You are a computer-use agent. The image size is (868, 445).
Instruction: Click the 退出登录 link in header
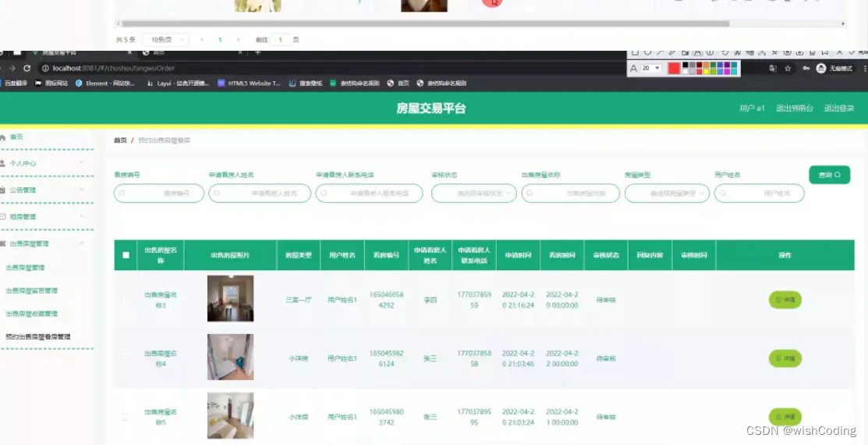(838, 109)
